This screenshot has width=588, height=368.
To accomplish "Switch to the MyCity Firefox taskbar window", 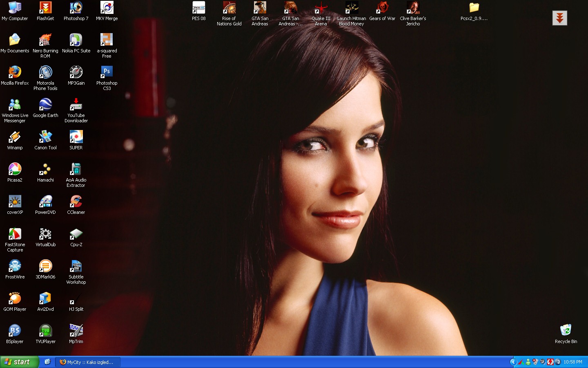I will (x=88, y=362).
